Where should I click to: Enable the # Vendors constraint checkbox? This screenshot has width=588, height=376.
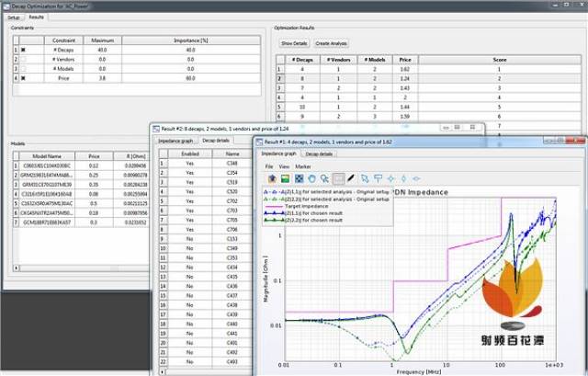point(23,59)
